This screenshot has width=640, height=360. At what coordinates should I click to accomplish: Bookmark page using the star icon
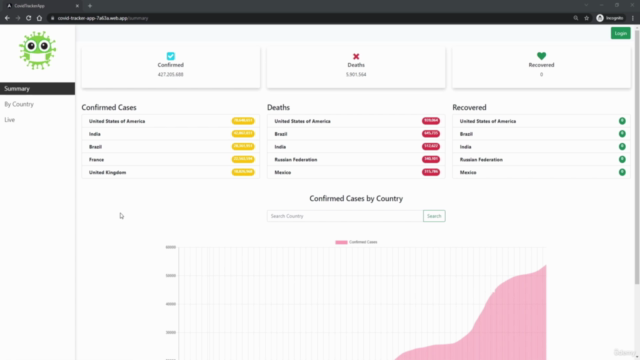click(x=587, y=18)
